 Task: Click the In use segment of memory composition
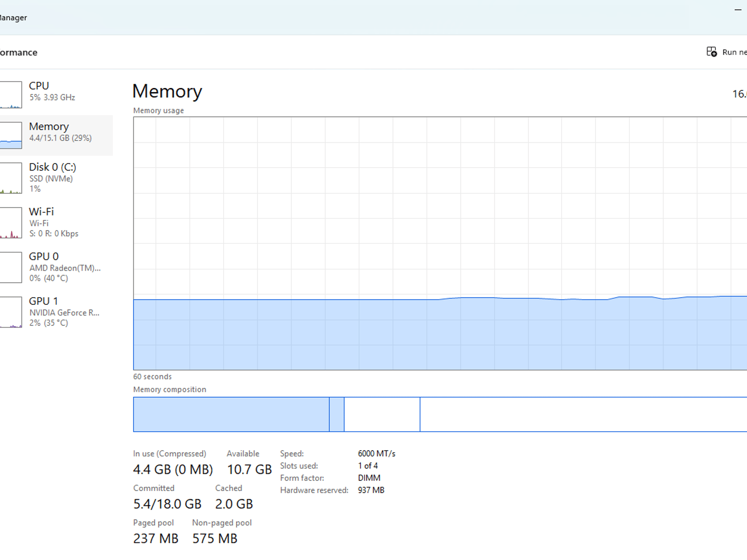coord(231,415)
